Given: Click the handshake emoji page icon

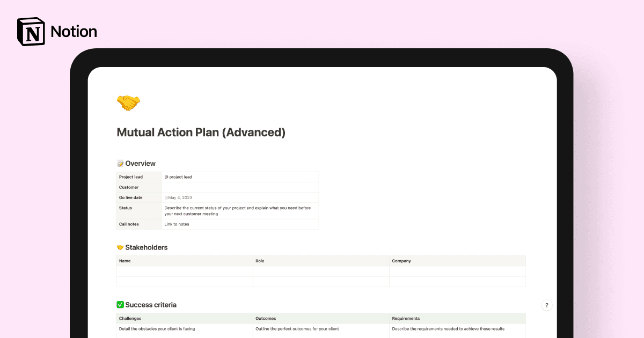Looking at the screenshot, I should pyautogui.click(x=127, y=102).
